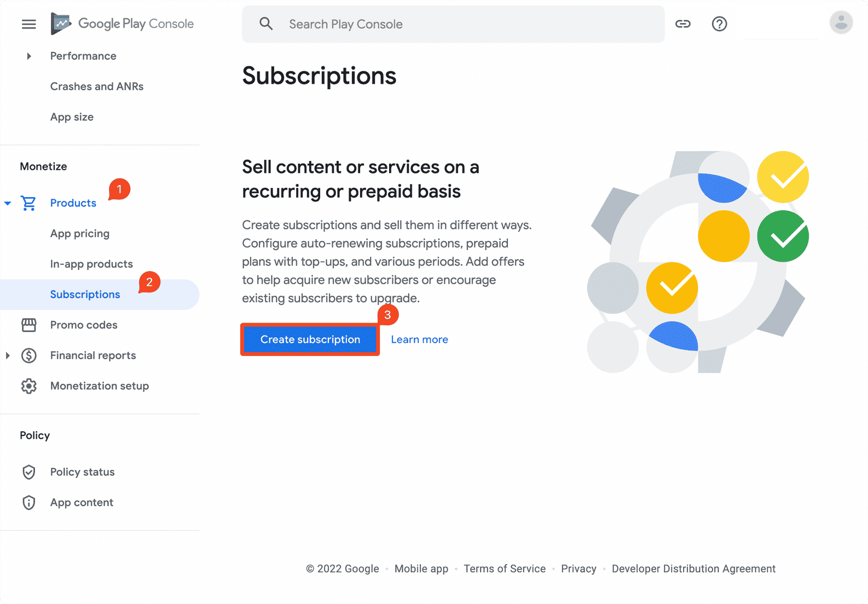Click the App content shield icon

click(29, 503)
